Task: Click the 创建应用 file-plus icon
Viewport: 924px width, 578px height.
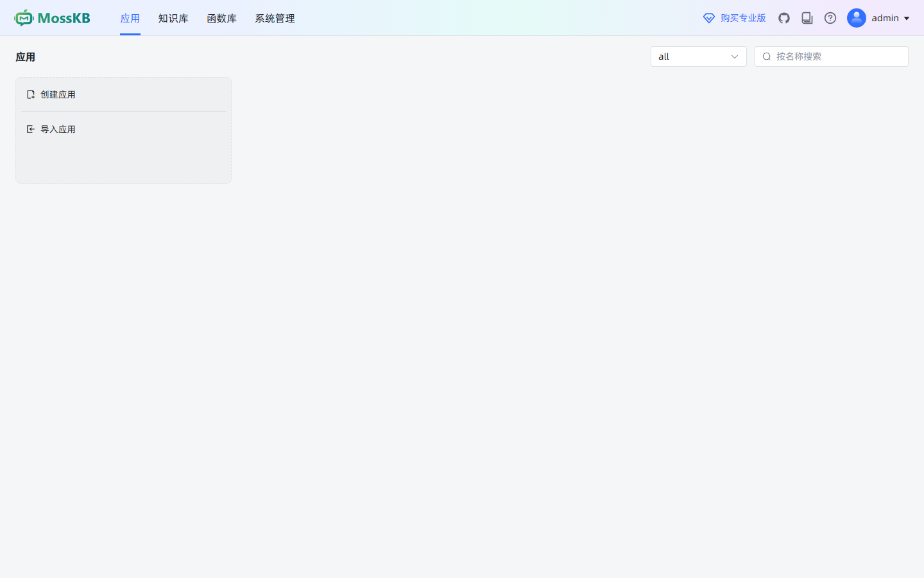Action: [x=30, y=94]
